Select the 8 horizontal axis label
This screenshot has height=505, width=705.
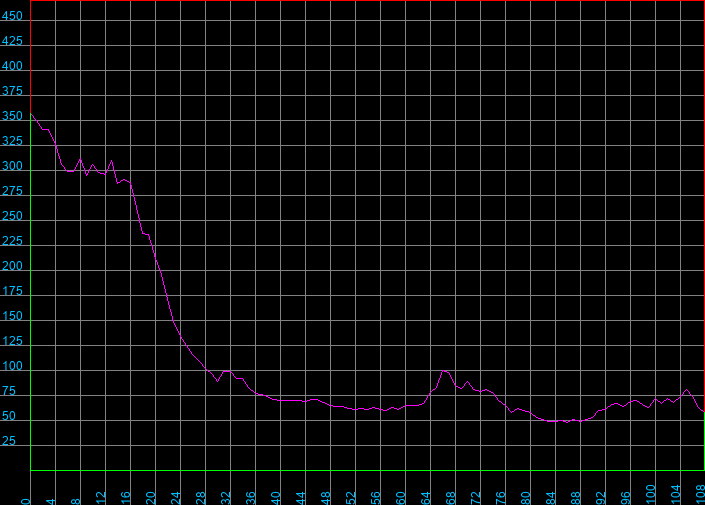point(76,501)
